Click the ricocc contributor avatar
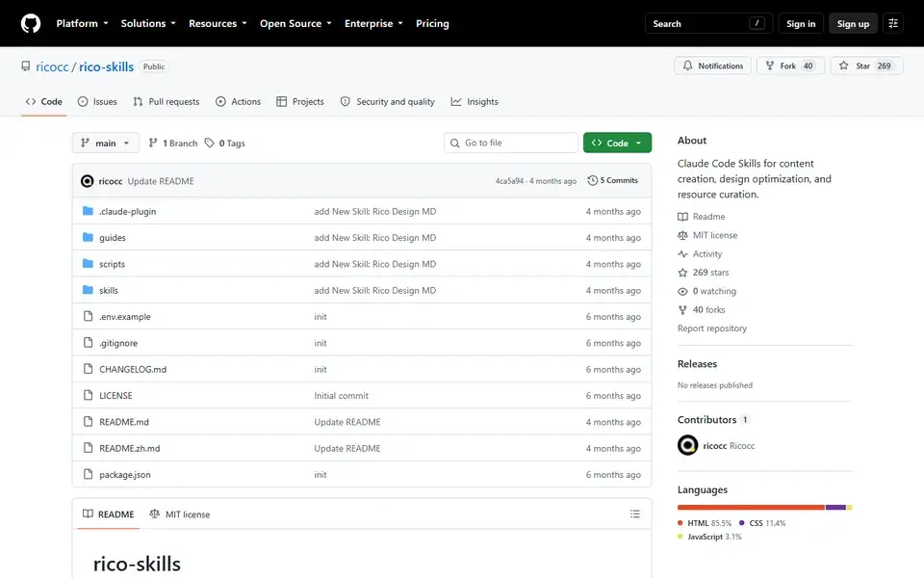924x578 pixels. pos(687,445)
